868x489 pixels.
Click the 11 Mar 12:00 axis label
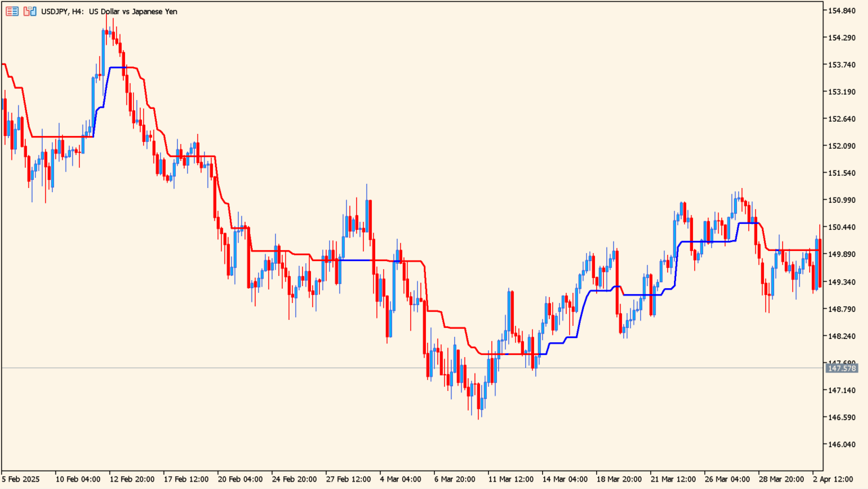pos(511,478)
